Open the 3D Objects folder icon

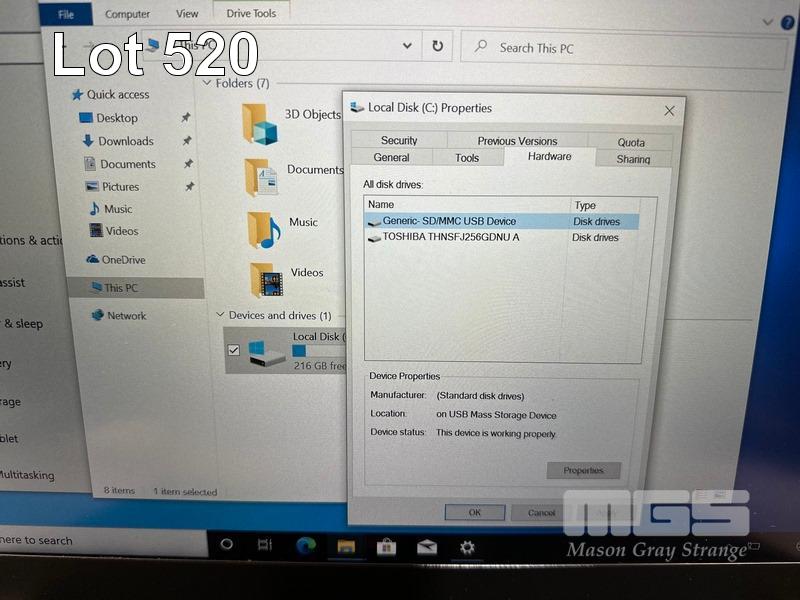point(260,124)
